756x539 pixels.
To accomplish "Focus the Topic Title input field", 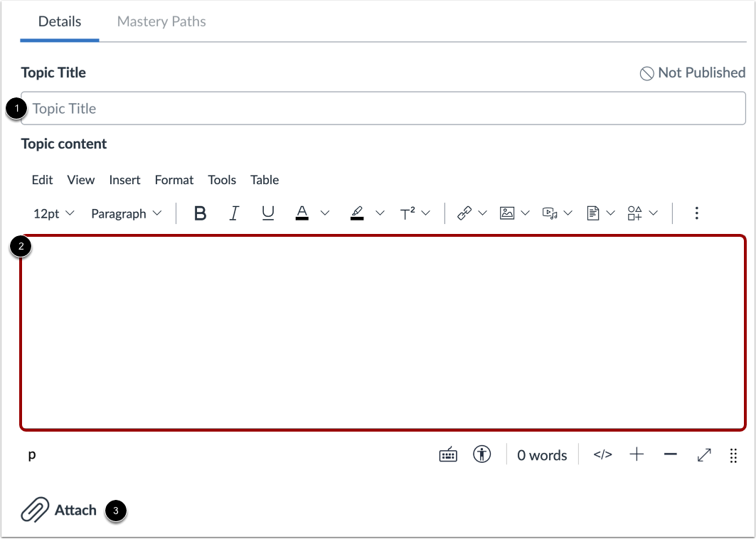I will 383,109.
